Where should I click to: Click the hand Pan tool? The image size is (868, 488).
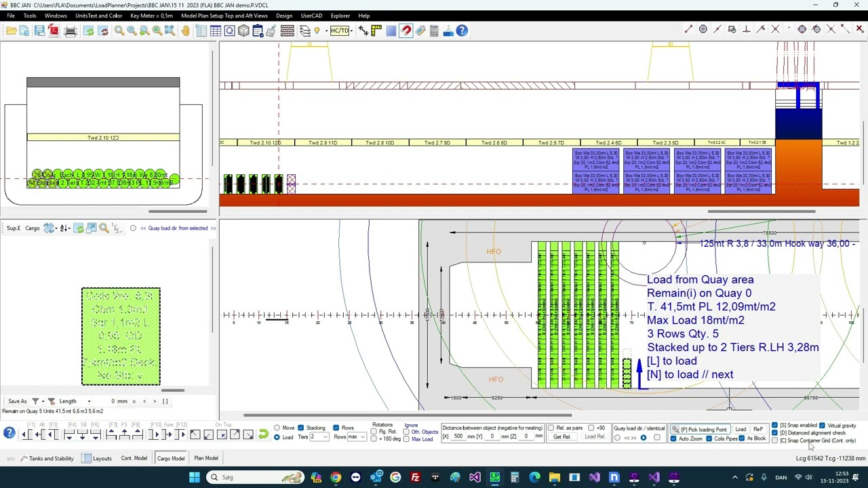(x=185, y=30)
